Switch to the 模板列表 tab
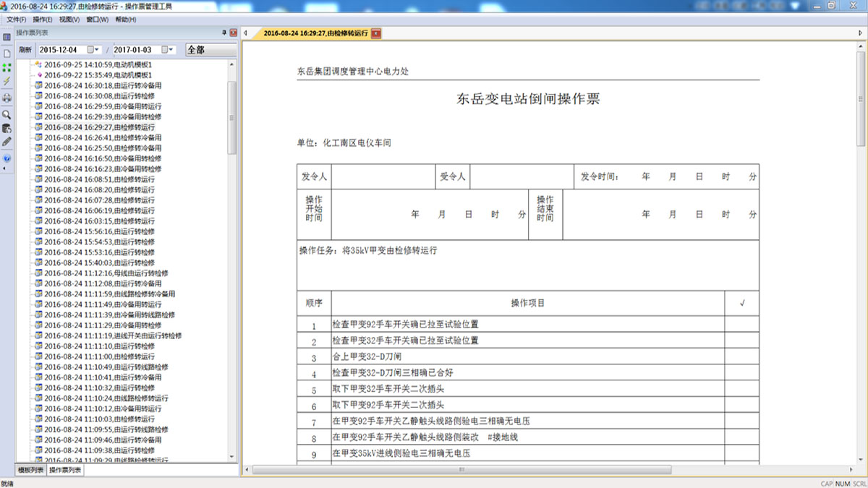868x488 pixels. (30, 471)
